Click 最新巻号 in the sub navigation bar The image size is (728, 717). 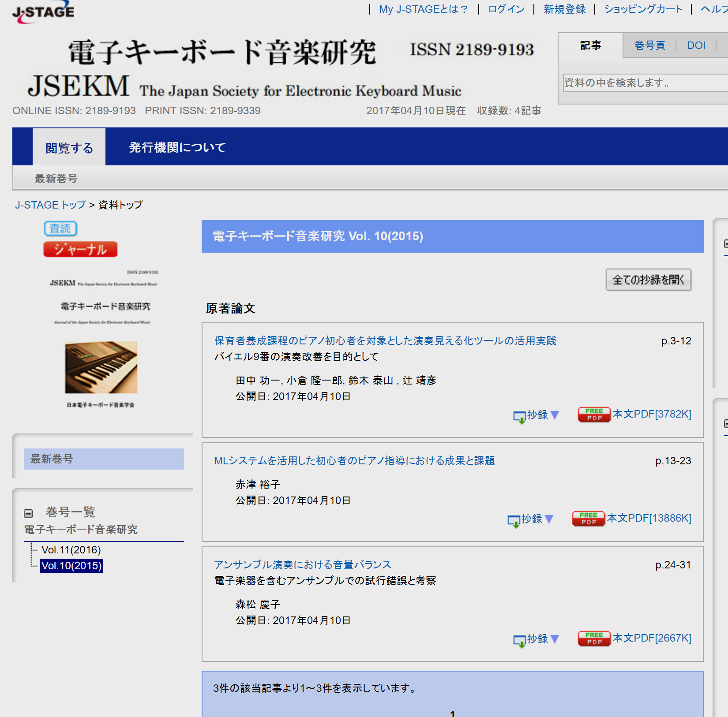(56, 179)
